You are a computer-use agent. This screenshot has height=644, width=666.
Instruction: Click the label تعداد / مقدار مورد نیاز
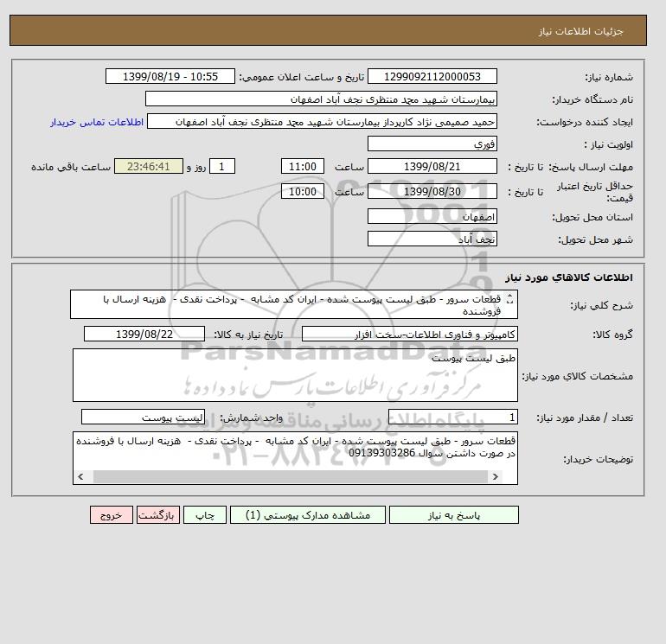[x=585, y=418]
